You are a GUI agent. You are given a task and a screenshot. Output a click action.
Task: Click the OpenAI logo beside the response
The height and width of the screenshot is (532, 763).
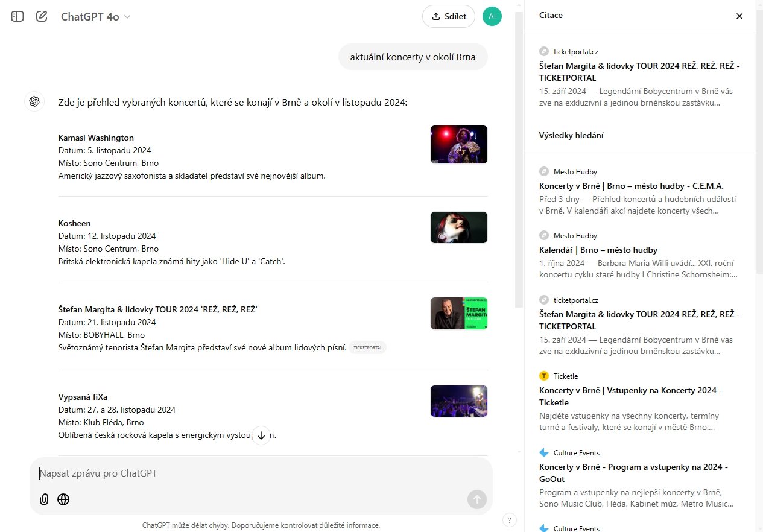(34, 101)
